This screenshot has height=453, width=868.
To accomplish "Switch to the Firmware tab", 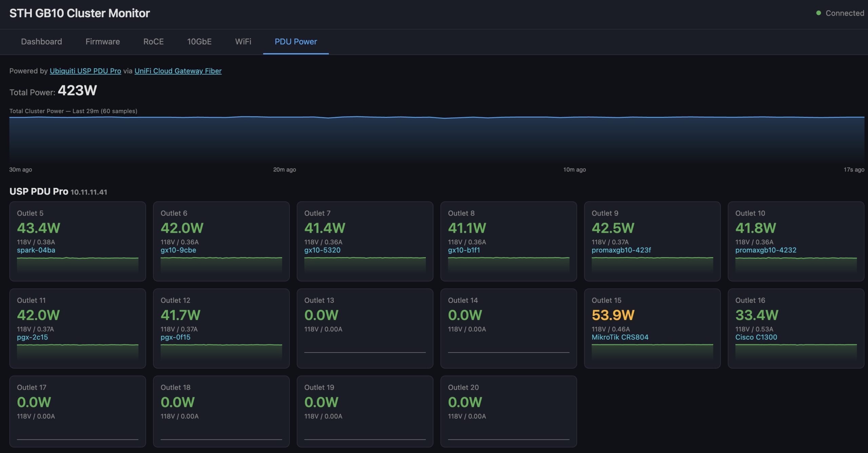I will 102,42.
